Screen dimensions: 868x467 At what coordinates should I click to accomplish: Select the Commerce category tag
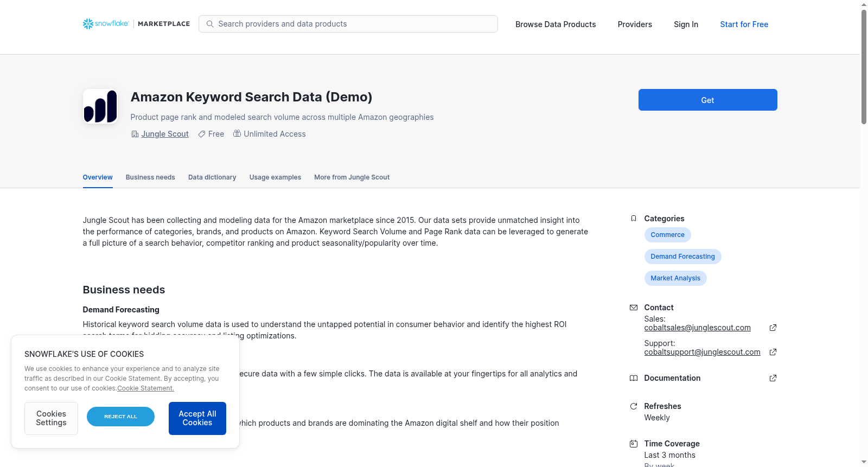(x=667, y=235)
